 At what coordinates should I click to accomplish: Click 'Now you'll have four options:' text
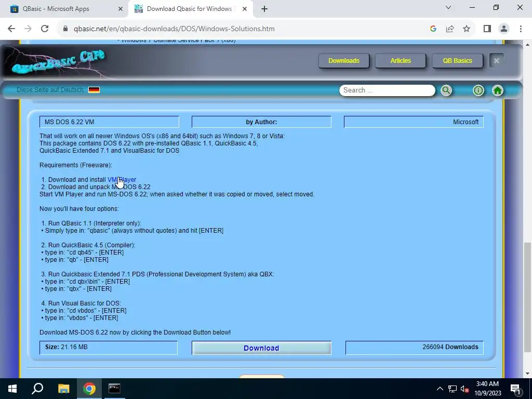pos(79,209)
